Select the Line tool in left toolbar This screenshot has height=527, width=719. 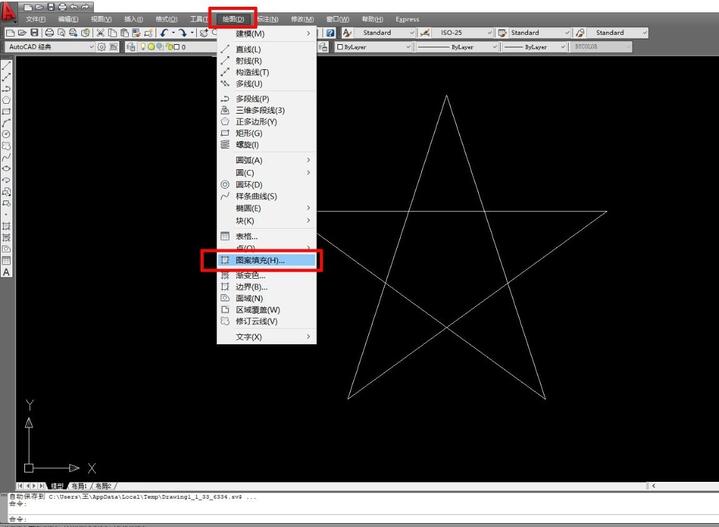coord(7,66)
